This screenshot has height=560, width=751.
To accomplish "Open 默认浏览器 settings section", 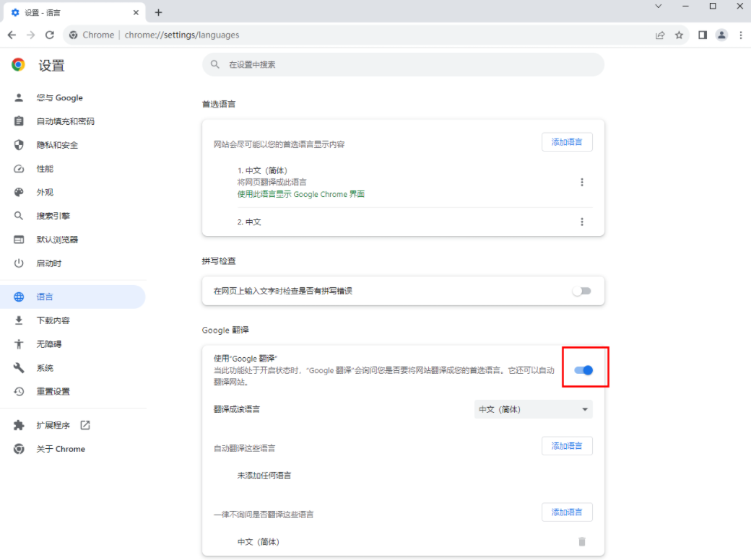I will (73, 240).
